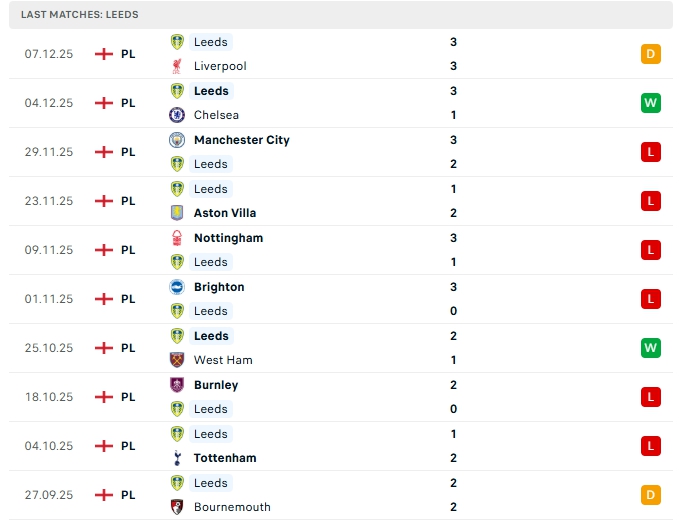Click the Liverpool club crest icon
This screenshot has width=683, height=523.
pos(177,66)
